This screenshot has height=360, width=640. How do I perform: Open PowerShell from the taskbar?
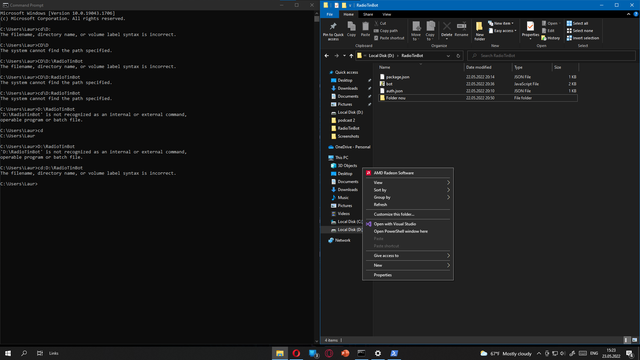[x=394, y=353]
